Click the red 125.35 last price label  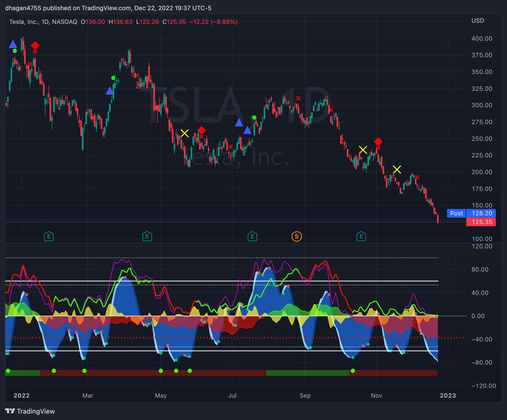[x=481, y=222]
